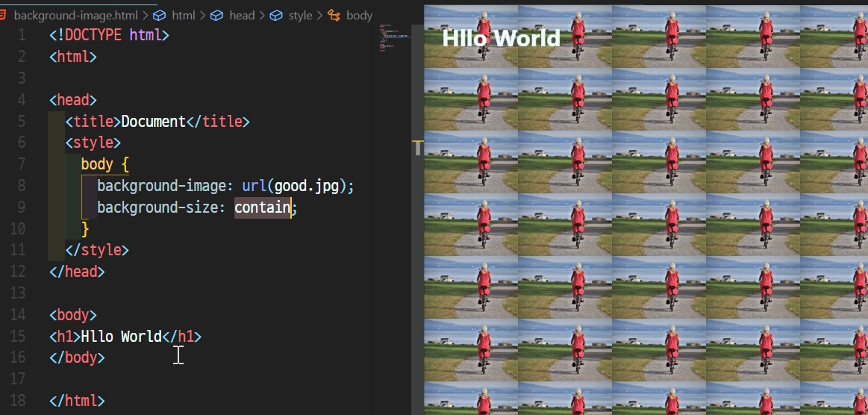Image resolution: width=868 pixels, height=415 pixels.
Task: Click the opening <head> tag on line 4
Action: [73, 99]
